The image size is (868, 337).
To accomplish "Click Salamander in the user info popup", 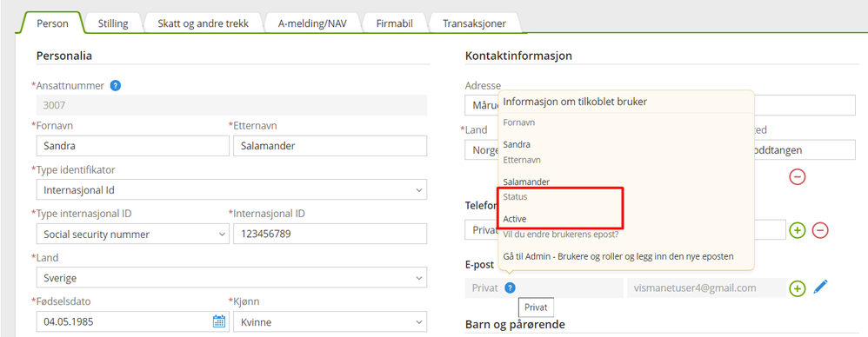I will [526, 182].
